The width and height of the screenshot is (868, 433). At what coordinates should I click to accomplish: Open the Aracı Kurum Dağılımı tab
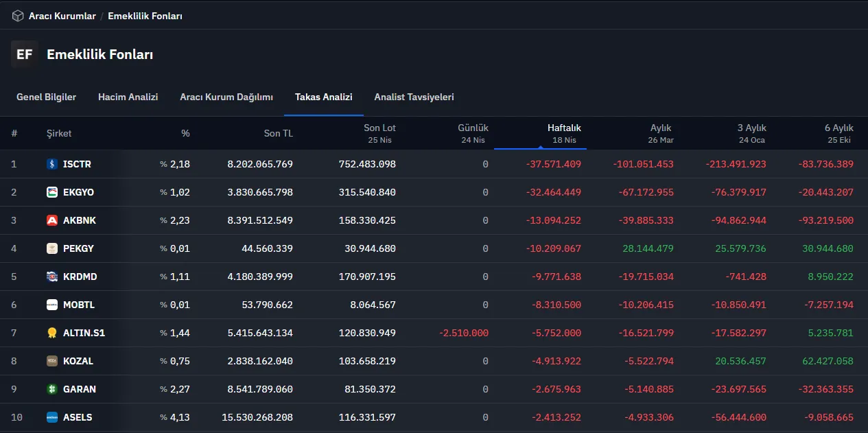pos(226,97)
